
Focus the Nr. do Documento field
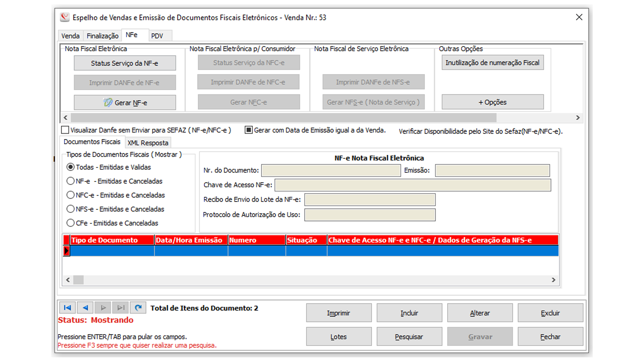click(331, 170)
